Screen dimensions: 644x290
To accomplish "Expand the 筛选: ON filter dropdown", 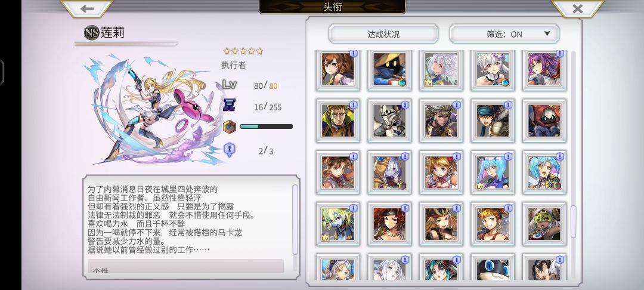I will pyautogui.click(x=504, y=34).
